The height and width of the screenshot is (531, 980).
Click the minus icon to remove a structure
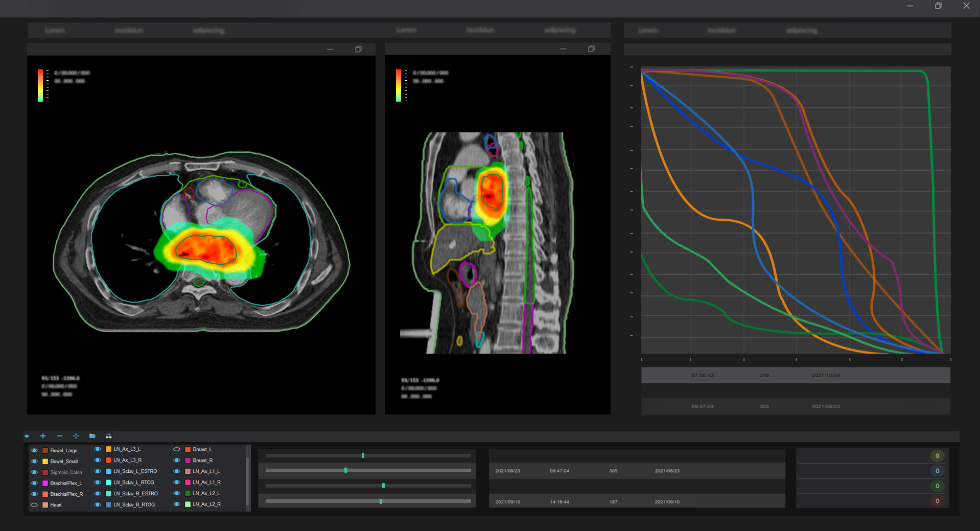59,436
